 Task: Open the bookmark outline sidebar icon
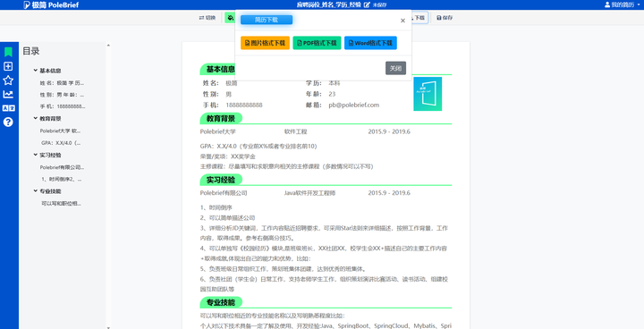(8, 52)
